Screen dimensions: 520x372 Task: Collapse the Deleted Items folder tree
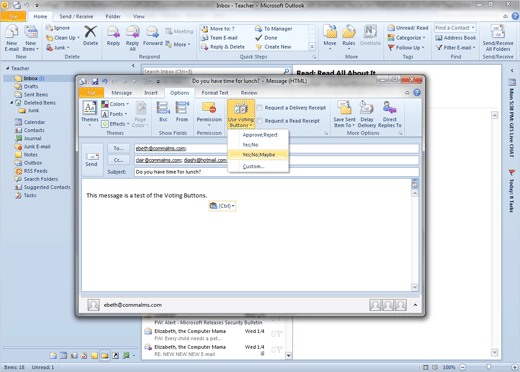point(12,103)
